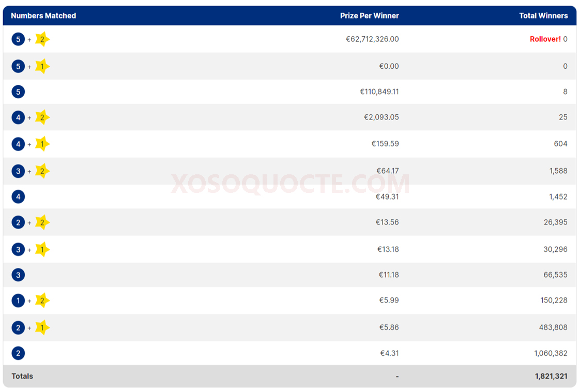Click the yellow star 1 in €5.86 row
Image resolution: width=580 pixels, height=392 pixels.
click(x=42, y=327)
